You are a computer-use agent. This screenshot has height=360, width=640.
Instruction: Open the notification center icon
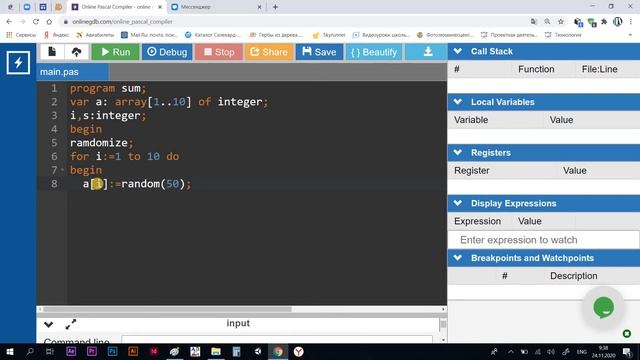(627, 351)
